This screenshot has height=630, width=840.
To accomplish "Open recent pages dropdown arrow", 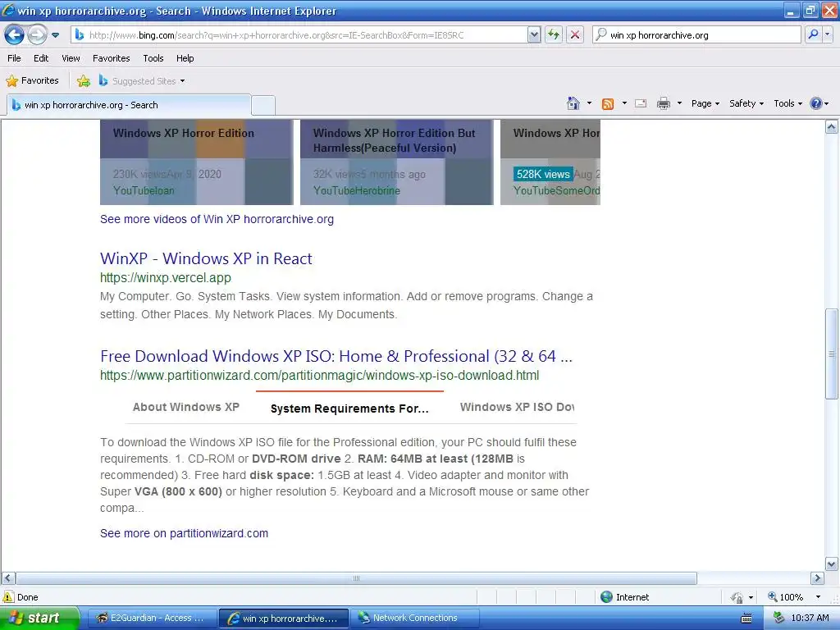I will tap(55, 35).
